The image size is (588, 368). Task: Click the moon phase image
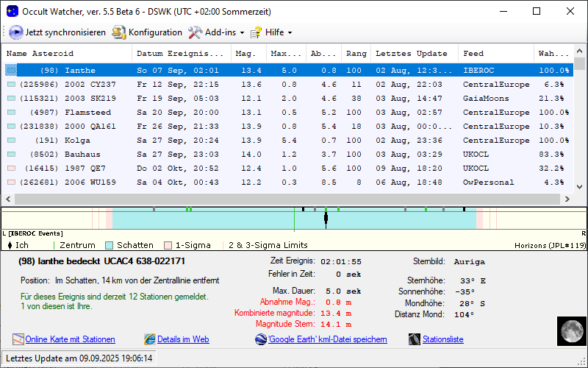[570, 330]
